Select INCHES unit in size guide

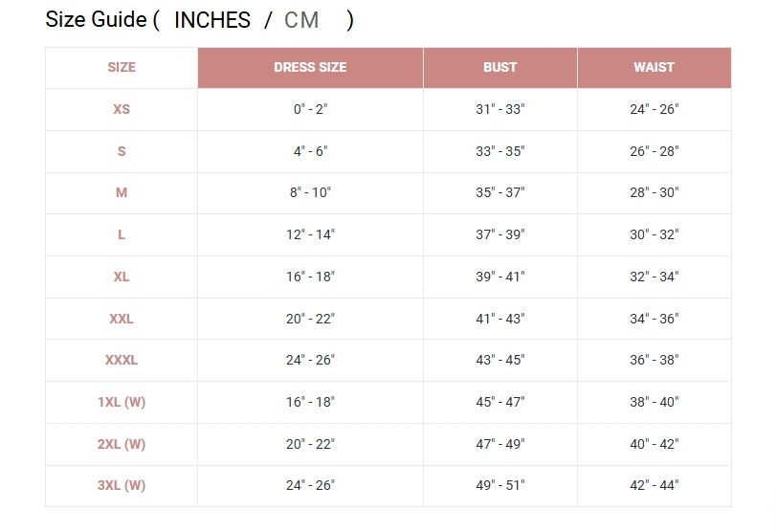212,21
